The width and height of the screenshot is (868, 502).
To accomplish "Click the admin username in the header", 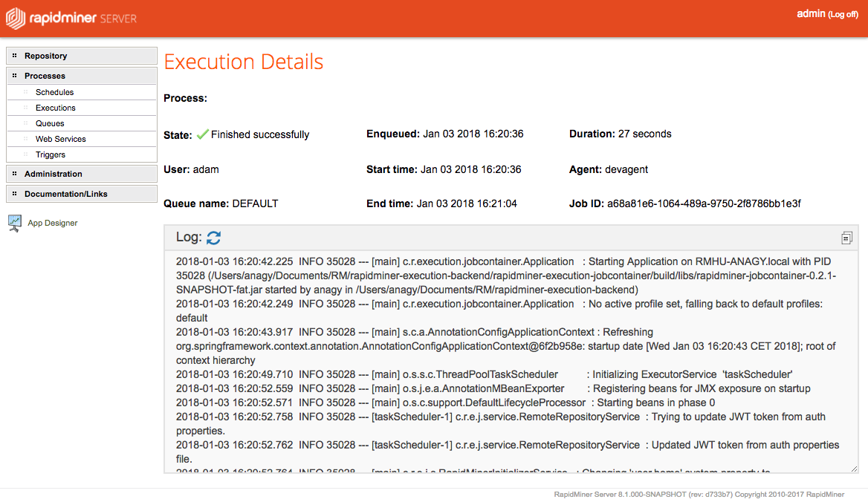I will pyautogui.click(x=811, y=14).
